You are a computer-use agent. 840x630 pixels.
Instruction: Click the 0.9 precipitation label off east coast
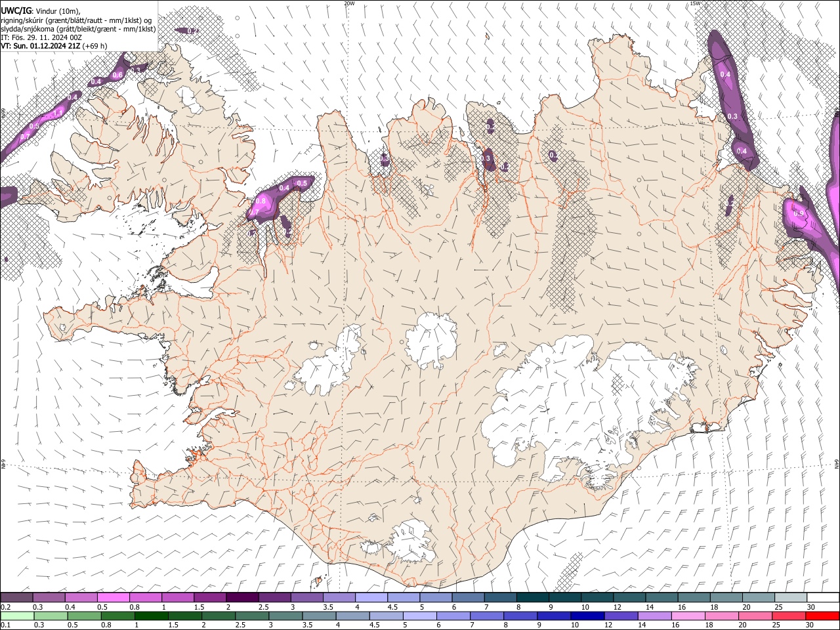[x=799, y=213]
